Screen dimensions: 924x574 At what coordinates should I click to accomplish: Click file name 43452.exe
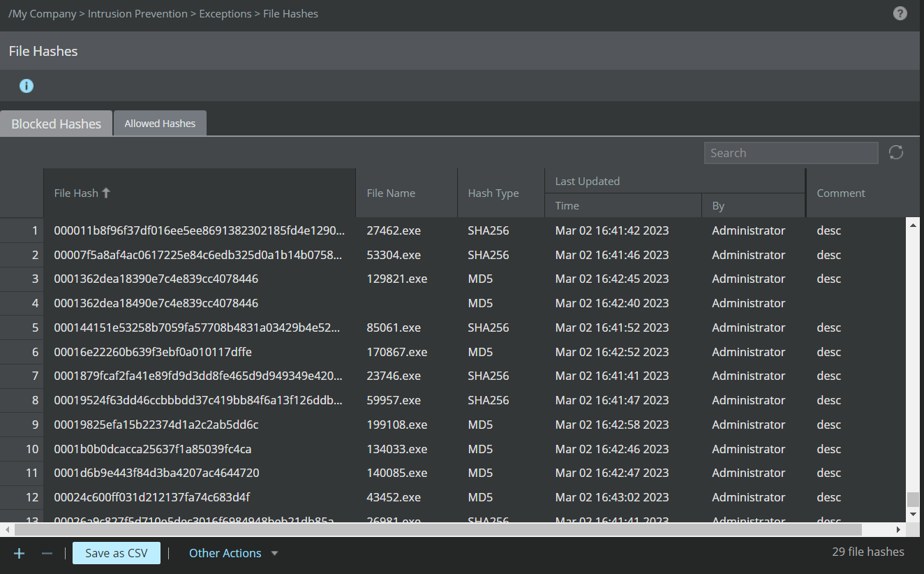tap(394, 497)
